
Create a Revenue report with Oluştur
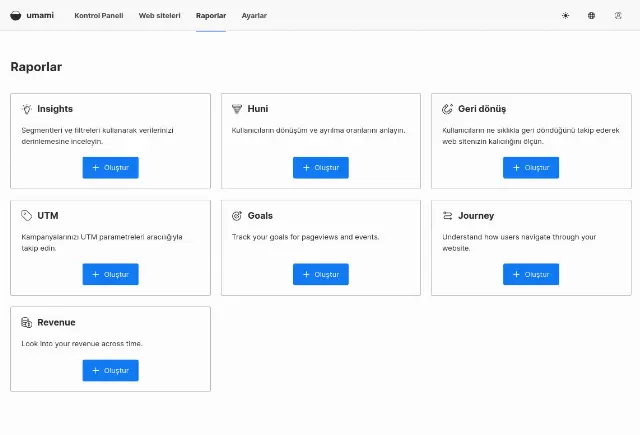click(x=111, y=371)
